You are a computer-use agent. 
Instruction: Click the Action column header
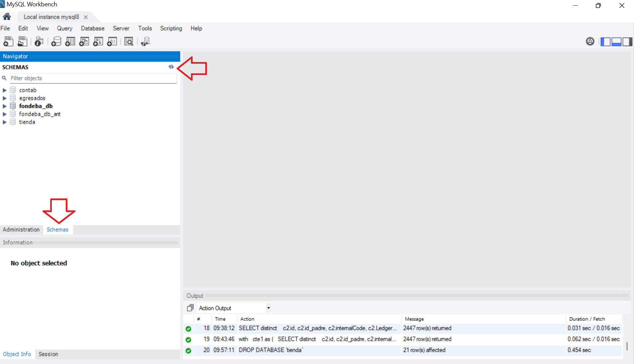pos(319,319)
